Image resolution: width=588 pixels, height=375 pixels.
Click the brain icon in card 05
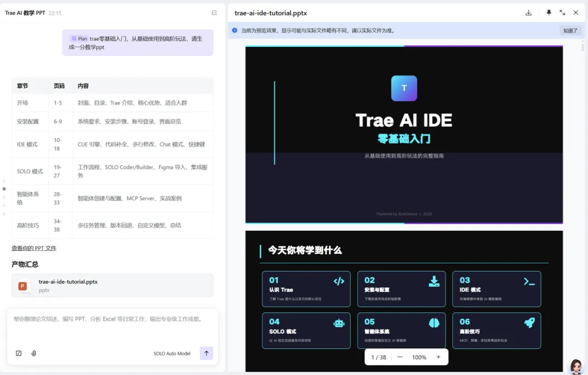(x=434, y=323)
